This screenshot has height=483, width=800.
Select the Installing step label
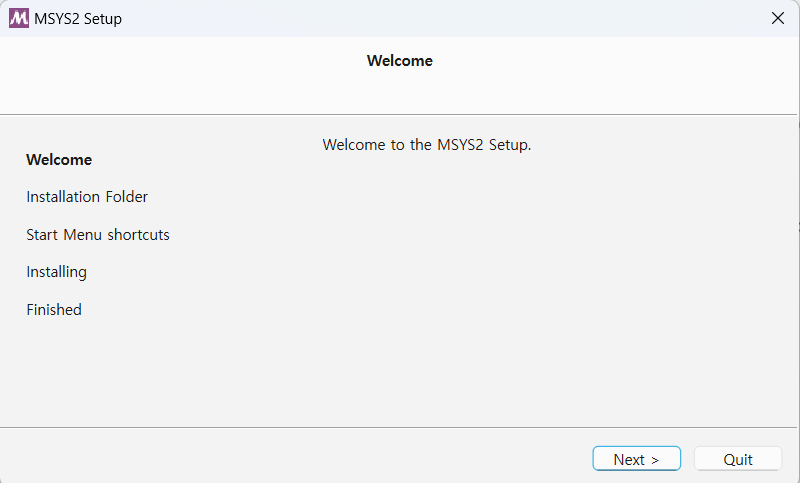tap(56, 272)
